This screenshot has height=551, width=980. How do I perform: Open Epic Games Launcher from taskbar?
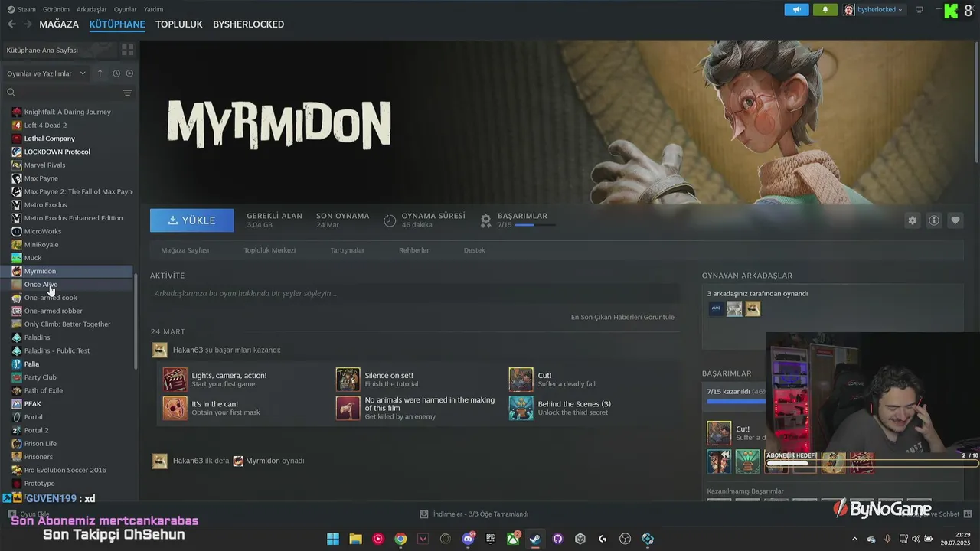click(x=490, y=539)
